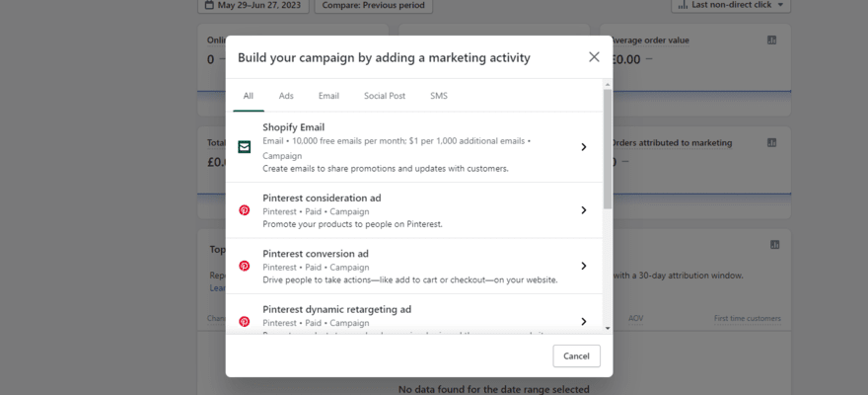The image size is (868, 395).
Task: Select Pinterest dynamic retargeting ad title
Action: point(337,309)
